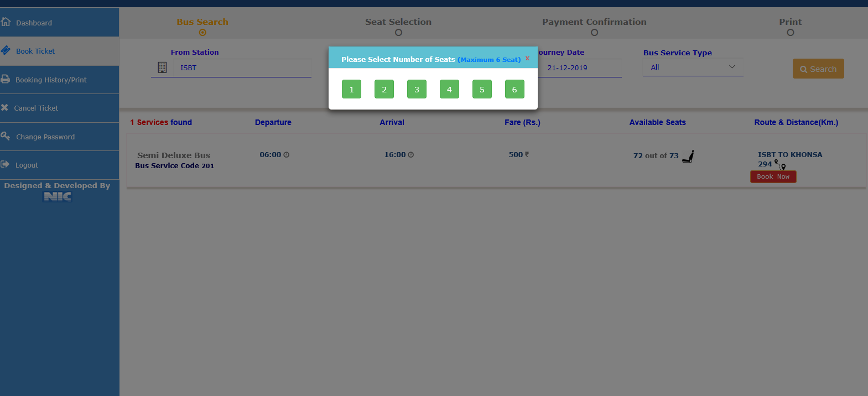Click the seat icon beside available seats
Viewport: 868px width, 396px height.
pyautogui.click(x=688, y=157)
